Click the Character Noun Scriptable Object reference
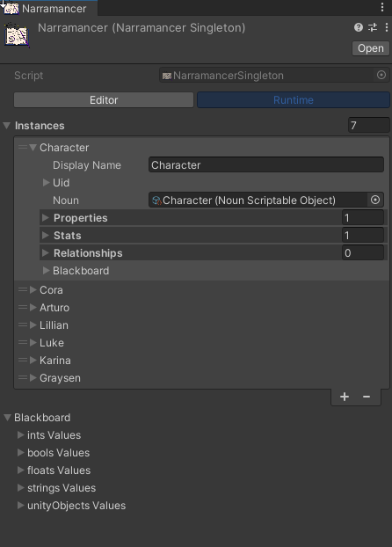 coord(258,200)
